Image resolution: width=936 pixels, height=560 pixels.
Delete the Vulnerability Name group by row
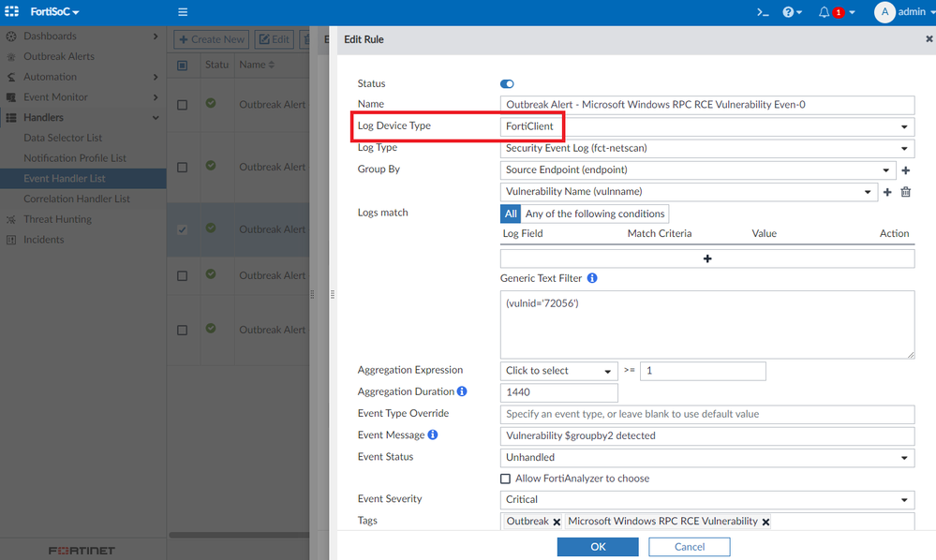click(x=906, y=192)
